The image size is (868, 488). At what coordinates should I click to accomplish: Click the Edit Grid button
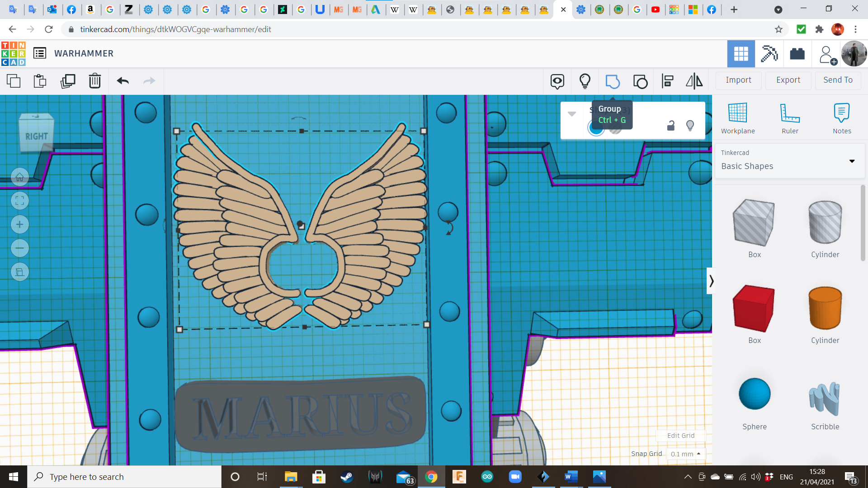pyautogui.click(x=680, y=436)
